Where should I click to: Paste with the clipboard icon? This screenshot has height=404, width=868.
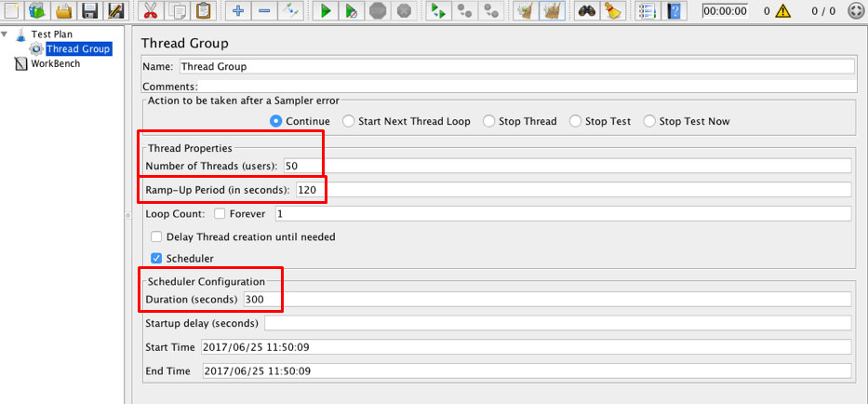pyautogui.click(x=203, y=10)
